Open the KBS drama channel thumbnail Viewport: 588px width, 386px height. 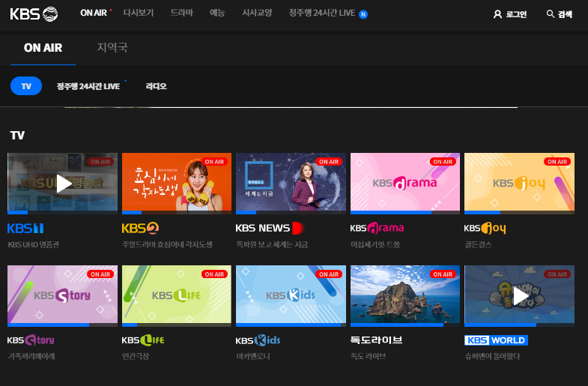tap(405, 182)
